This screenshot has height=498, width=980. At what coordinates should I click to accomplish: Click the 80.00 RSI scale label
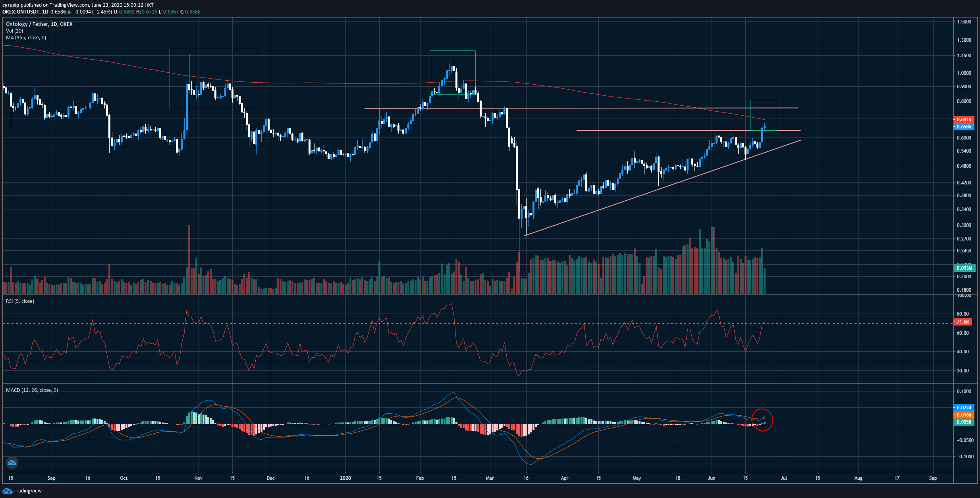tap(963, 314)
